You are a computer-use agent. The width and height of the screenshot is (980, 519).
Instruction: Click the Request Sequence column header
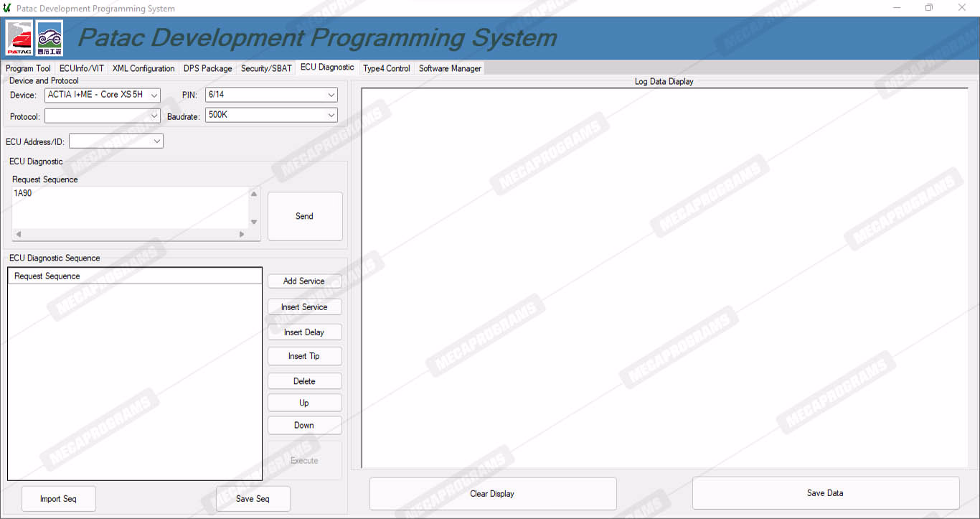tap(135, 276)
